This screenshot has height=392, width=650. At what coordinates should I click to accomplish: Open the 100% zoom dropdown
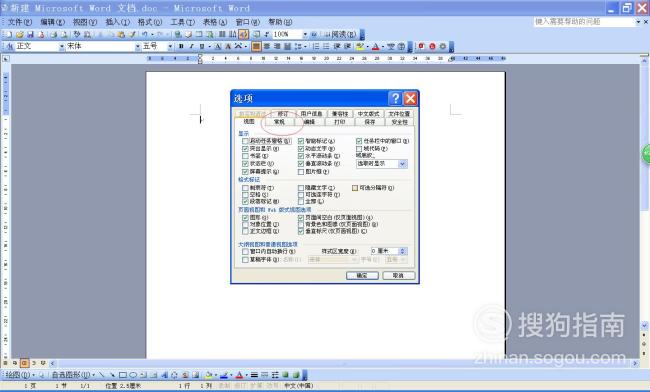305,34
